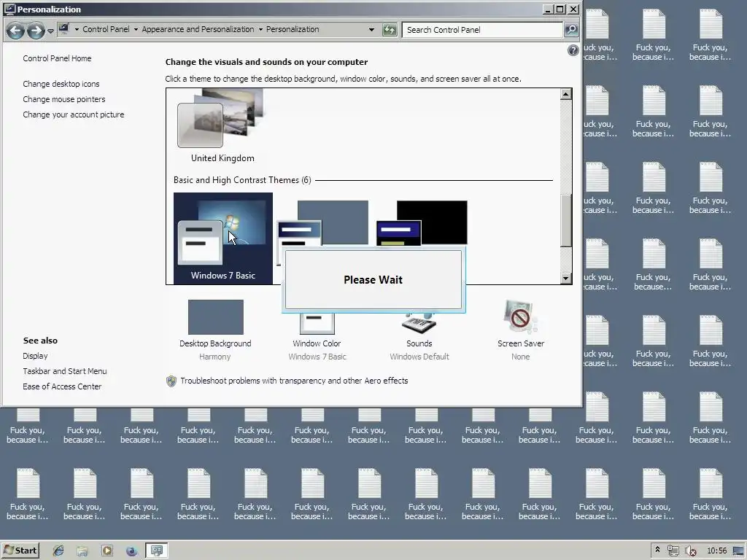Viewport: 747px width, 560px height.
Task: Expand the arrow before Personalization breadcrumb
Action: (x=260, y=29)
